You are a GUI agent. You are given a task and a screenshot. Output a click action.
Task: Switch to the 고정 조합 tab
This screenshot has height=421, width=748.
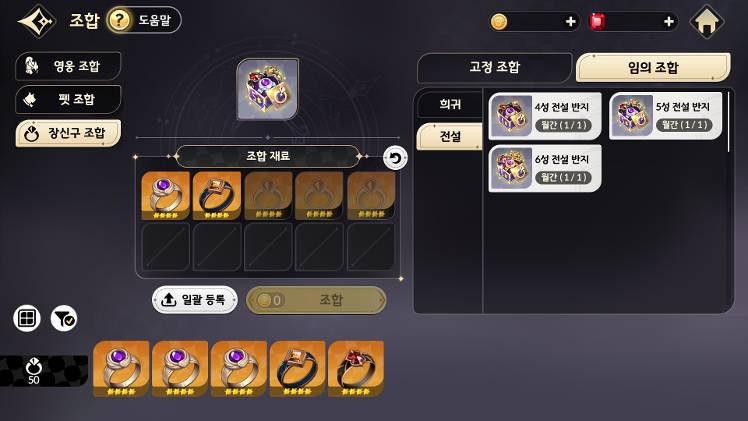tap(494, 67)
